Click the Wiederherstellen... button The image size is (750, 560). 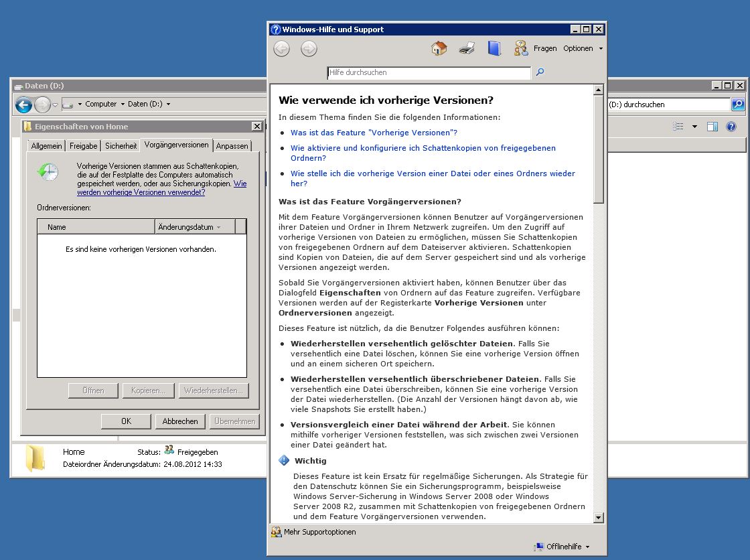(214, 391)
